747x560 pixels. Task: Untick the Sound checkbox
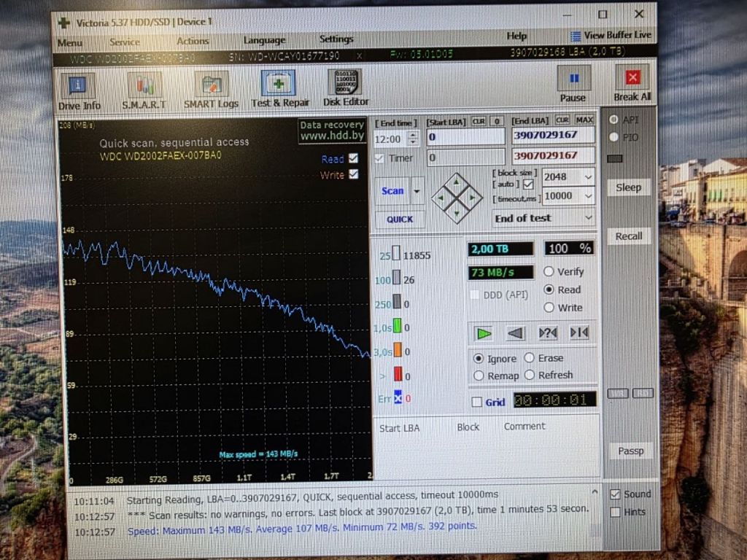click(615, 494)
